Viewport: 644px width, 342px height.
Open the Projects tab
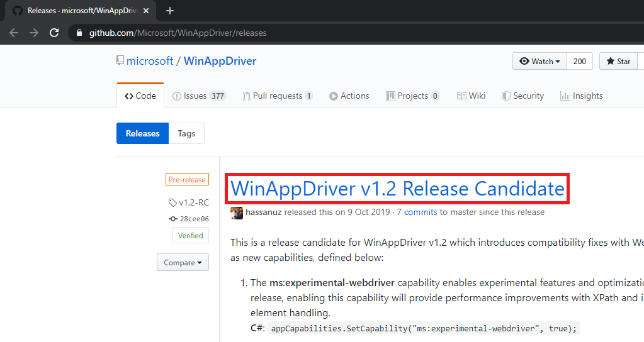412,96
